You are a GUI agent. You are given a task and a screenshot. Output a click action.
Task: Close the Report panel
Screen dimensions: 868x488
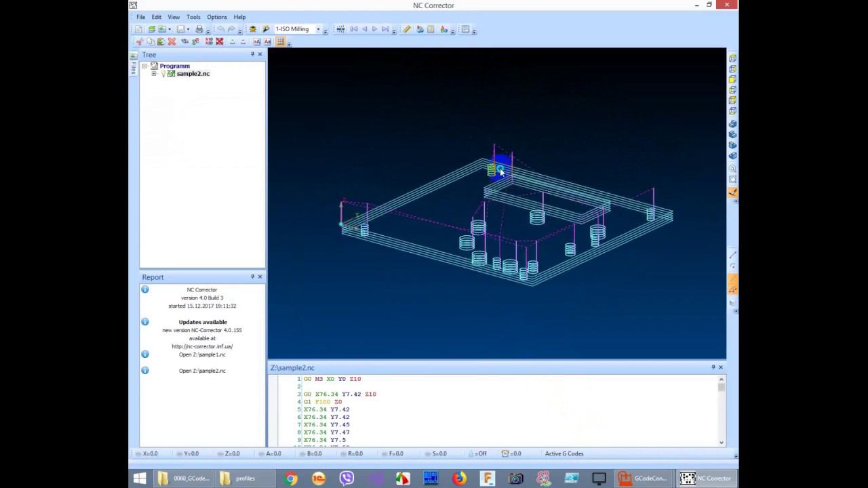point(260,277)
